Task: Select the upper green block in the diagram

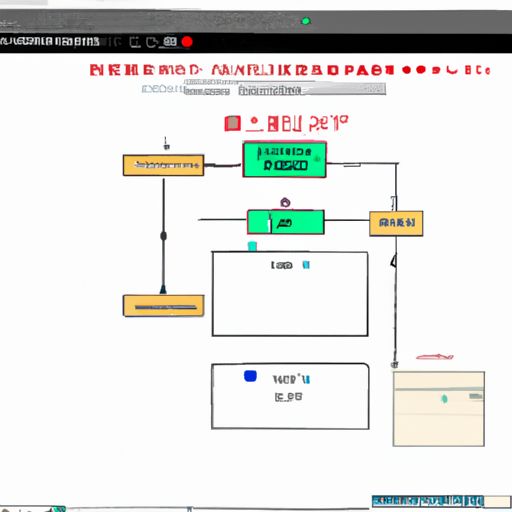Action: click(284, 160)
